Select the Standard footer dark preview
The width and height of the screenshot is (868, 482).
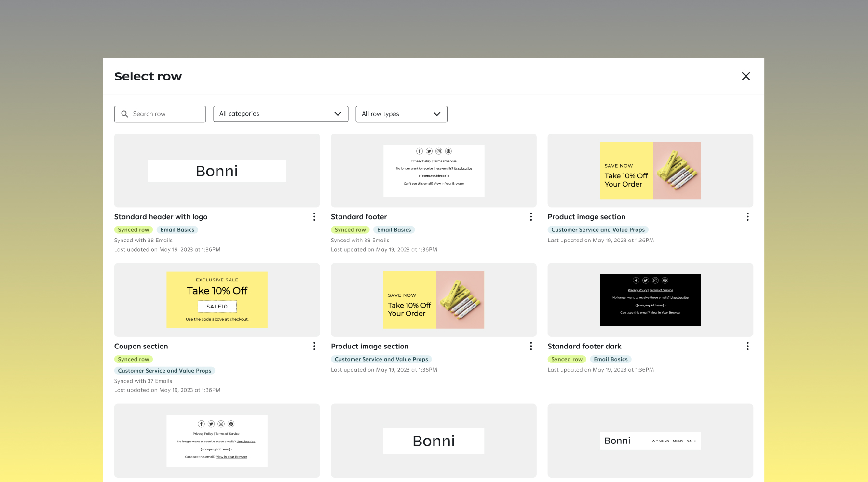650,299
